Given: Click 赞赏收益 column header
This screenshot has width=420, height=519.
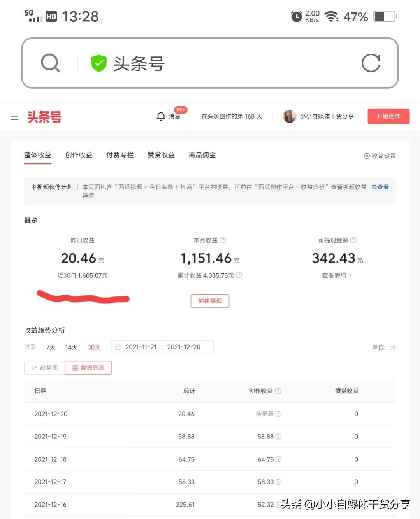Looking at the screenshot, I should coord(347,391).
